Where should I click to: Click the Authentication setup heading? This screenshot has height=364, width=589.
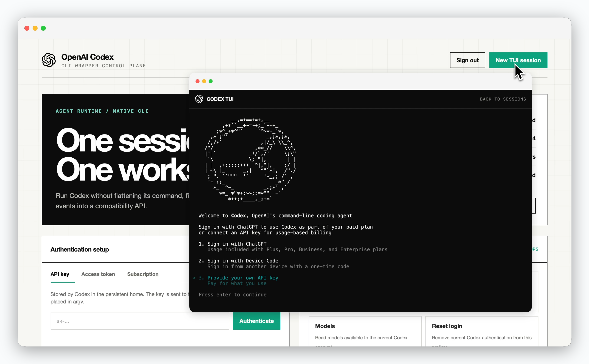point(80,249)
